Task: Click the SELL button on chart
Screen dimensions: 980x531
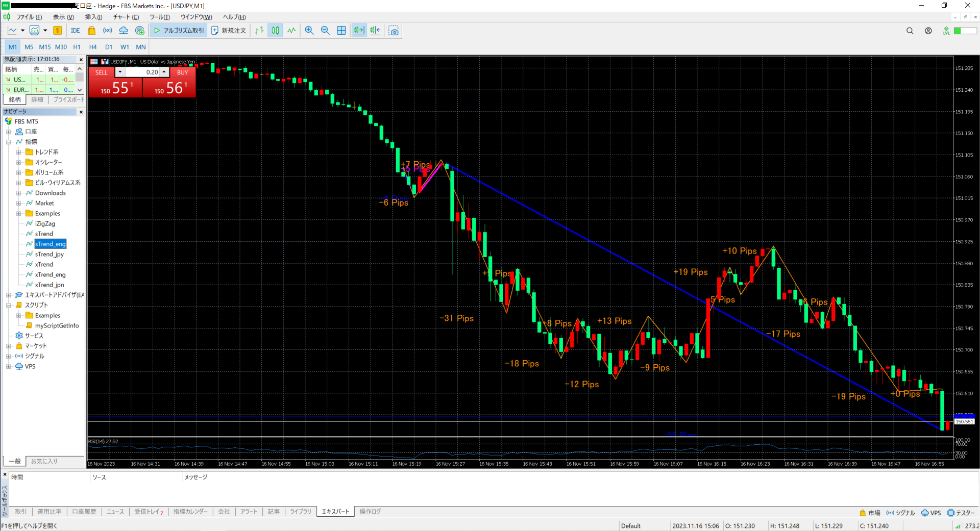Action: pyautogui.click(x=102, y=72)
